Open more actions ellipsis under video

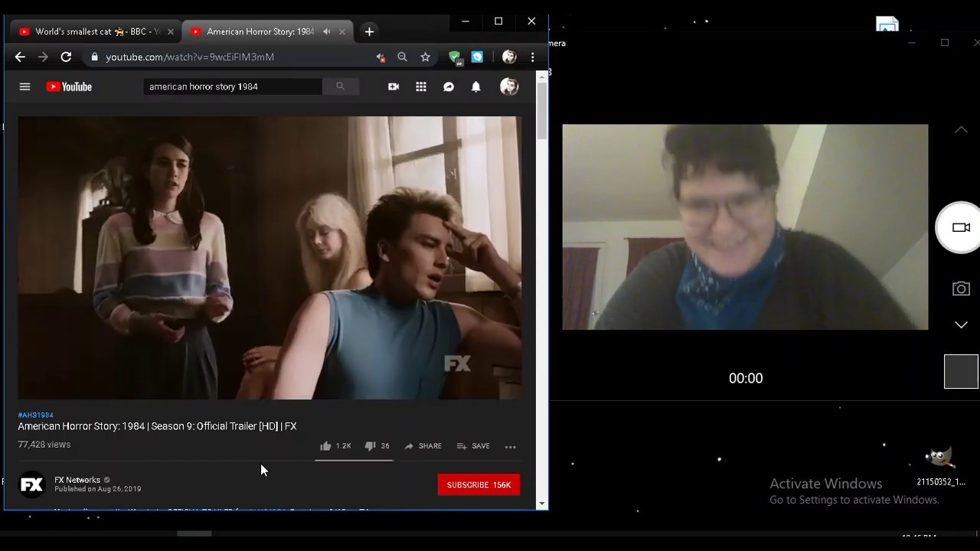pyautogui.click(x=511, y=446)
